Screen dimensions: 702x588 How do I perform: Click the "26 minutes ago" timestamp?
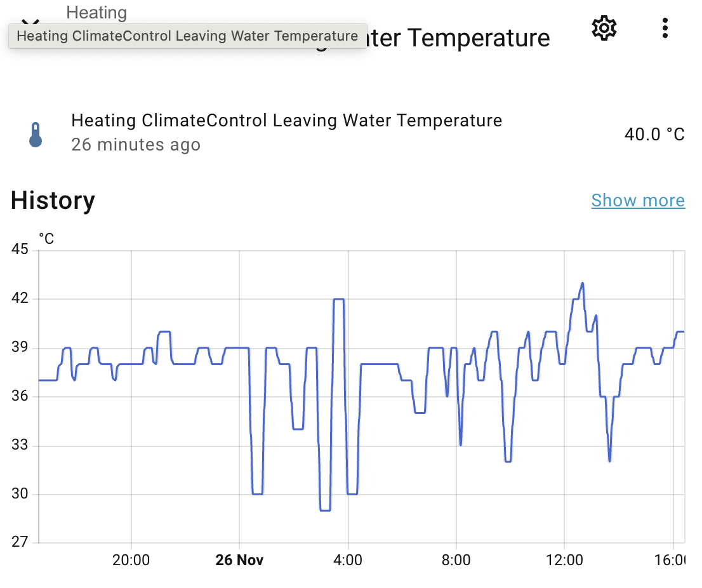136,145
